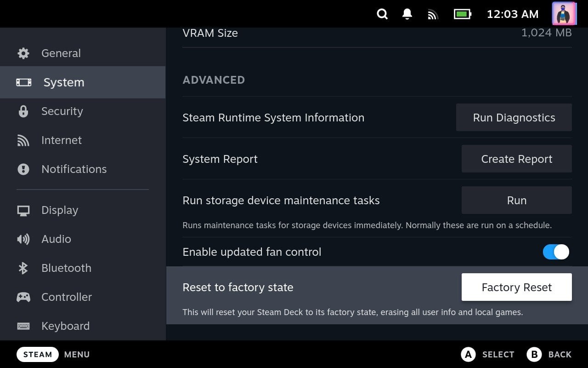Open Notifications settings section
Screen dimensions: 588x368
(x=83, y=169)
